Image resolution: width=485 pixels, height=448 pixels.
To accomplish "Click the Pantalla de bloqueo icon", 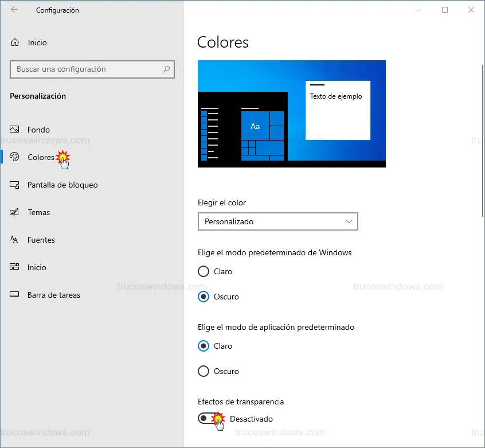I will click(x=15, y=185).
